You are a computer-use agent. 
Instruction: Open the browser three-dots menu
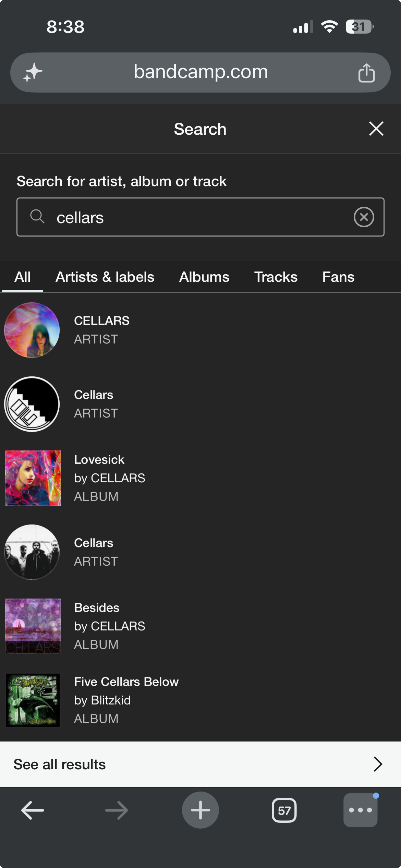(x=361, y=810)
